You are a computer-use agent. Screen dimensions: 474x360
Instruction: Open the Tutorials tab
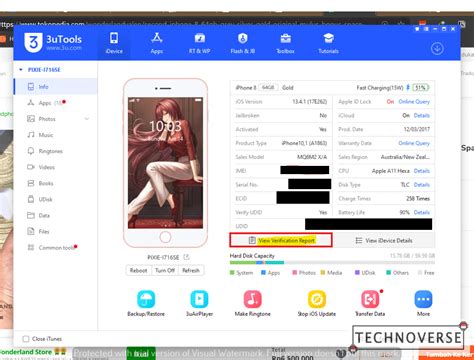pyautogui.click(x=328, y=43)
